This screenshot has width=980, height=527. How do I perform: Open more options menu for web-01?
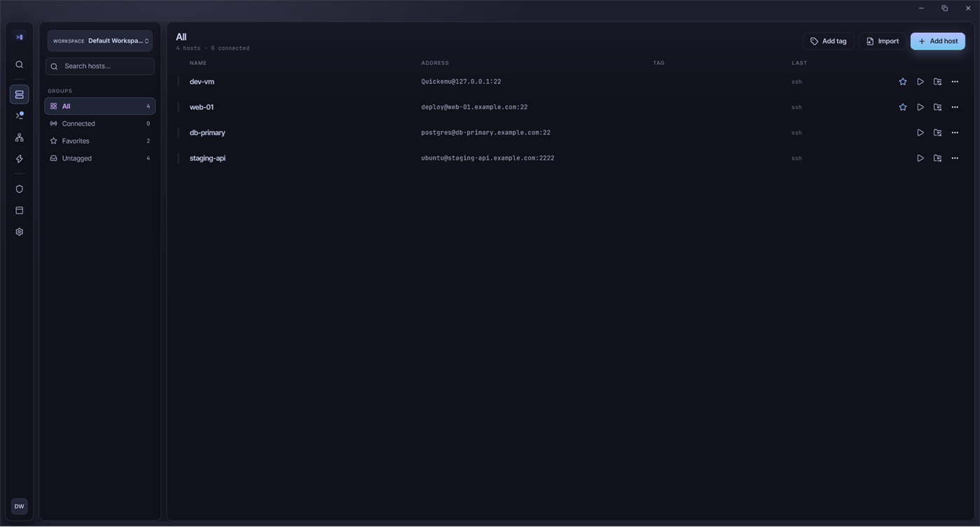[x=955, y=107]
